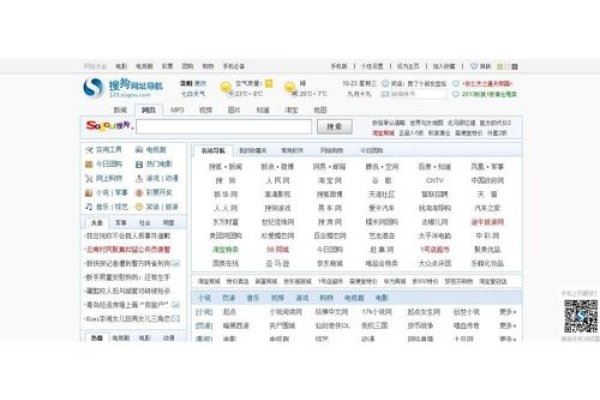Screen dimensions: 600x400
Task: Open the 彩票开奖 lottery icon
Action: coord(139,193)
